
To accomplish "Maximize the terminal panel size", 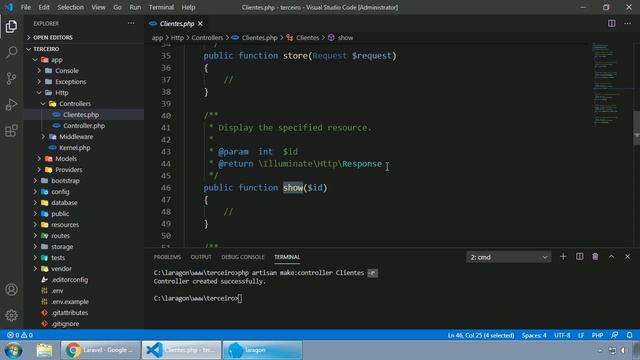I will pos(611,257).
